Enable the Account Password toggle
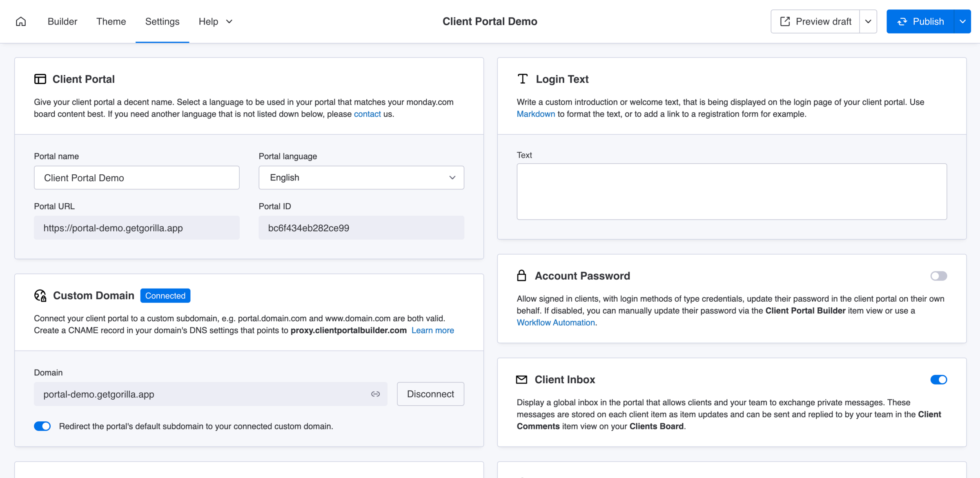This screenshot has width=980, height=478. click(938, 276)
